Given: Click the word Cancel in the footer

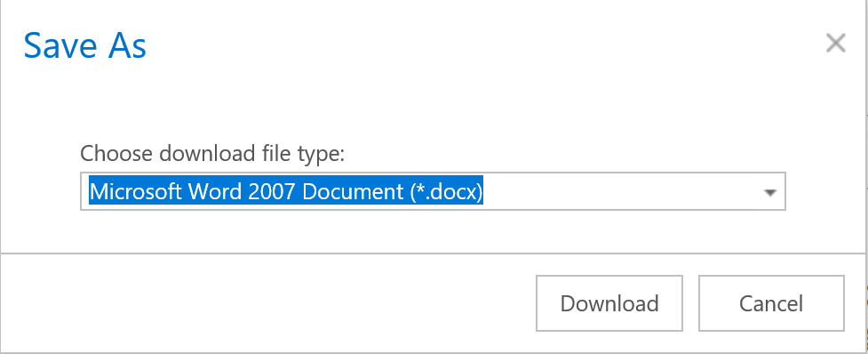Looking at the screenshot, I should [x=771, y=303].
